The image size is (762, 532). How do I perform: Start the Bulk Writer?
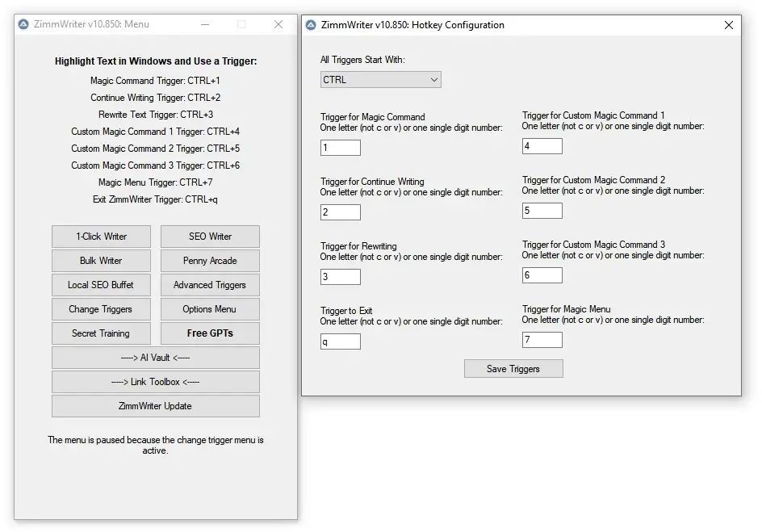(x=101, y=260)
